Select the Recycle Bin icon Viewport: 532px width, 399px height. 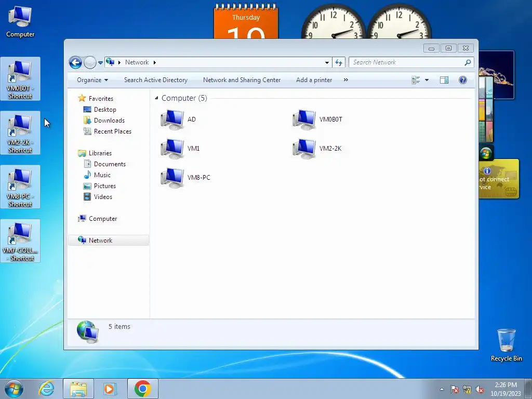coord(506,345)
